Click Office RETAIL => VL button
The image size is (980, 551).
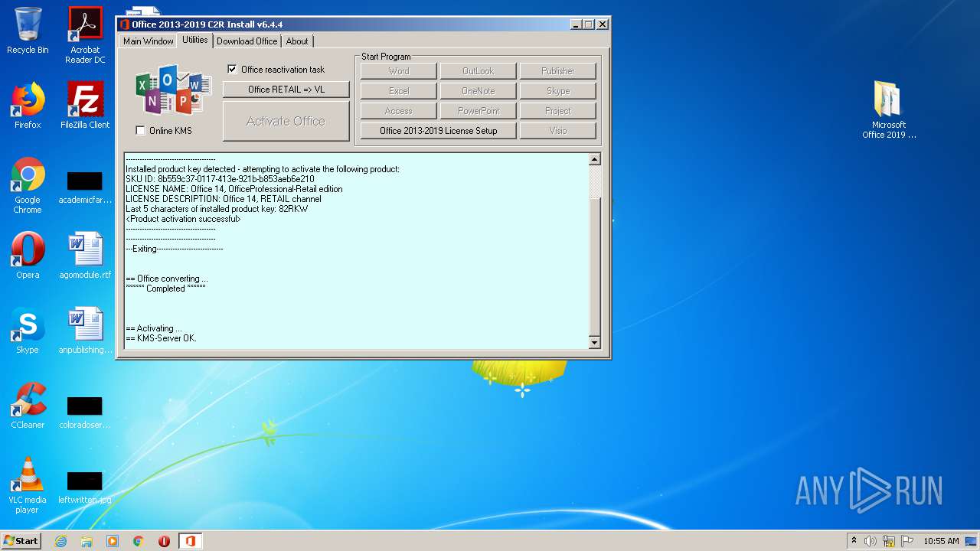(x=286, y=90)
